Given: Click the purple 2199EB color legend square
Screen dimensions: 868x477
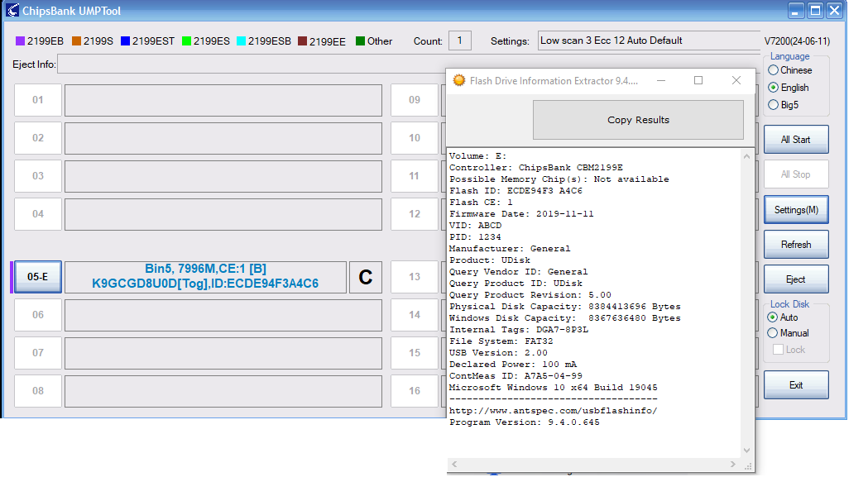Looking at the screenshot, I should (x=20, y=41).
